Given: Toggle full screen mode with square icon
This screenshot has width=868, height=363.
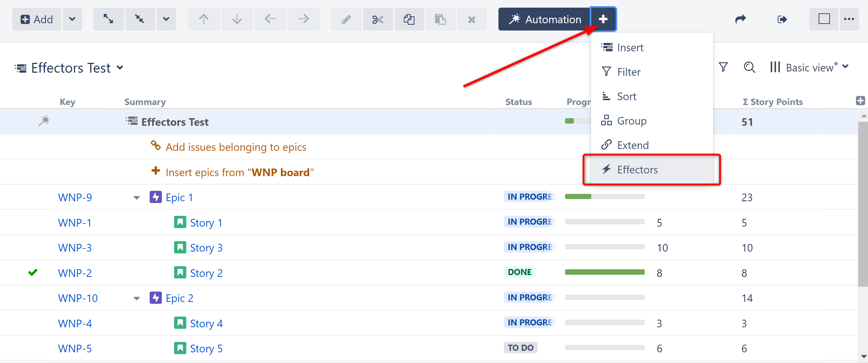Looking at the screenshot, I should click(x=823, y=19).
